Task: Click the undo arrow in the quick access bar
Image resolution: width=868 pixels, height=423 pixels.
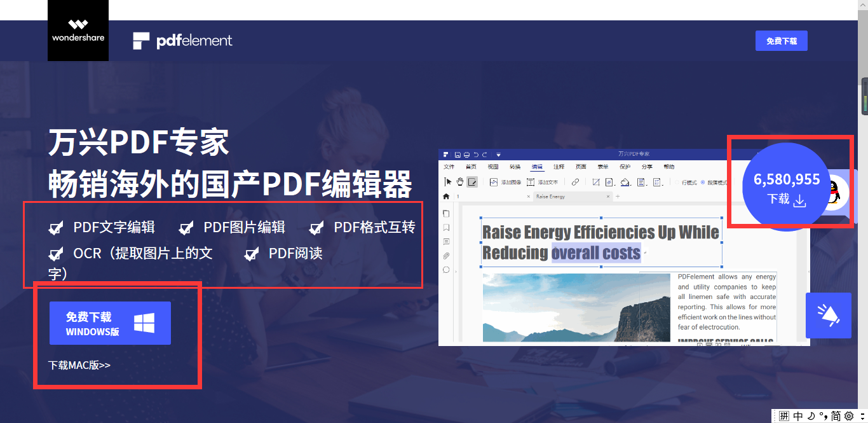Action: click(475, 154)
